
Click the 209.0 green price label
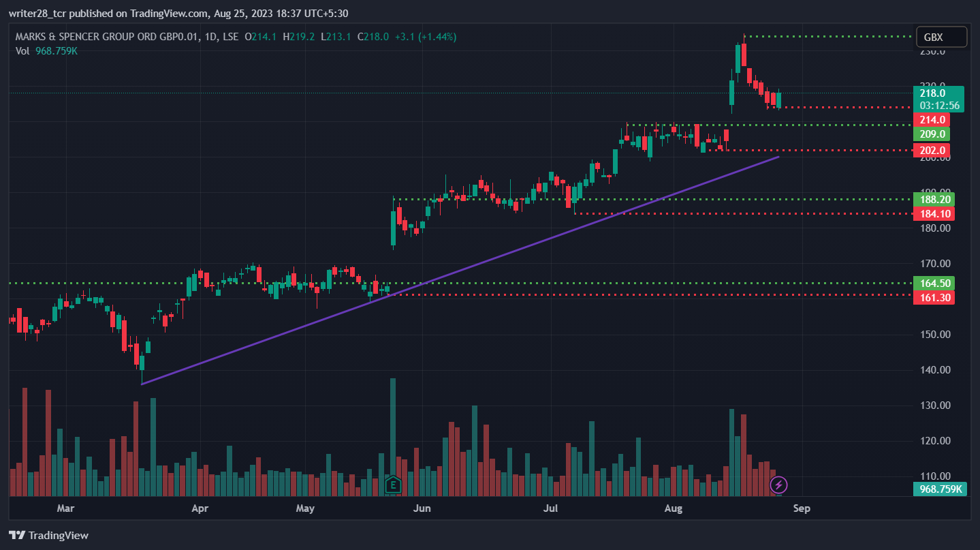[932, 134]
